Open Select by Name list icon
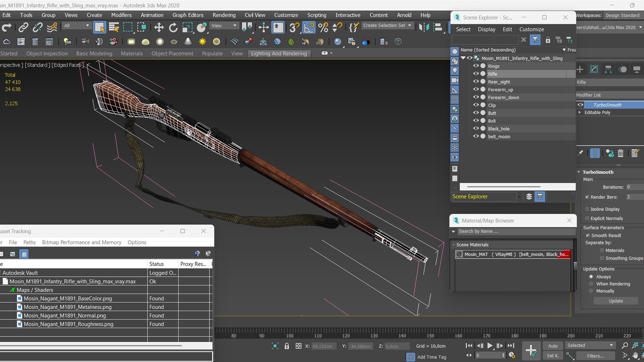Image resolution: width=644 pixels, height=362 pixels. [x=114, y=27]
